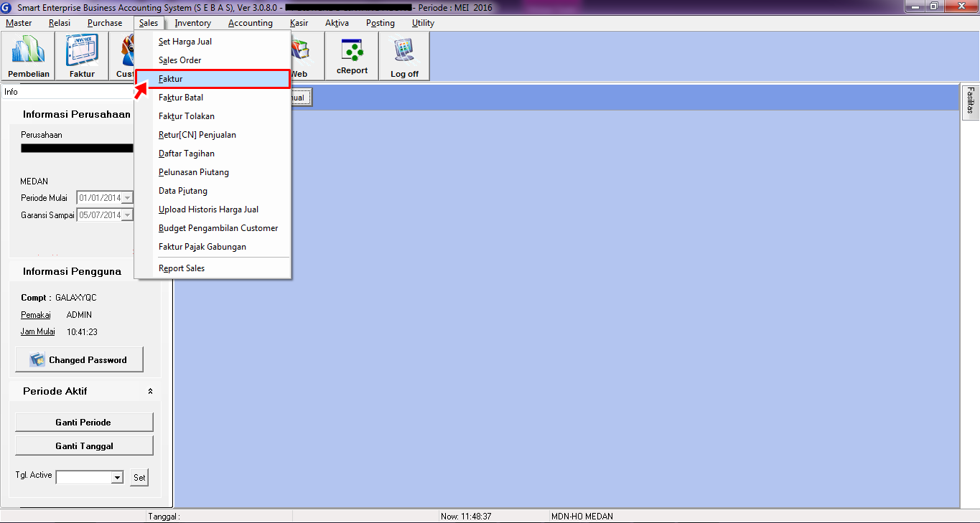Open the Fasilitas side tab
The height and width of the screenshot is (523, 980).
pyautogui.click(x=970, y=100)
